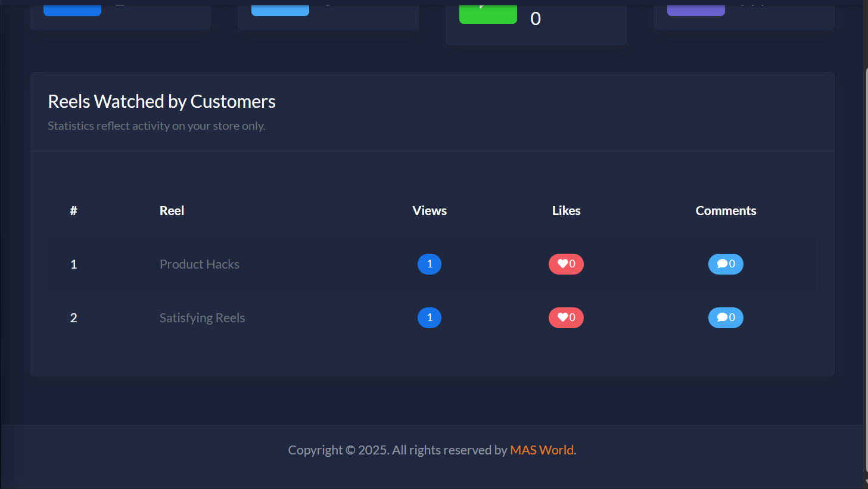Click the Comments column header
This screenshot has height=489, width=868.
point(726,210)
